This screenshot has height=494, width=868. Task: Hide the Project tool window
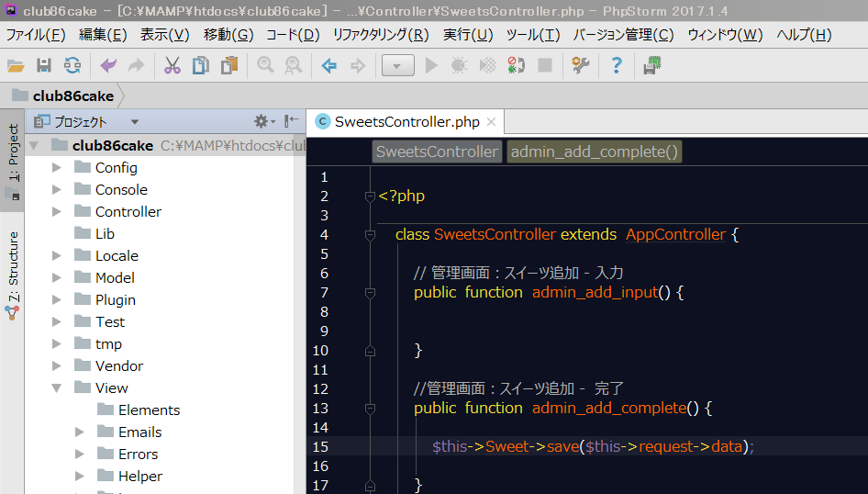[x=291, y=121]
